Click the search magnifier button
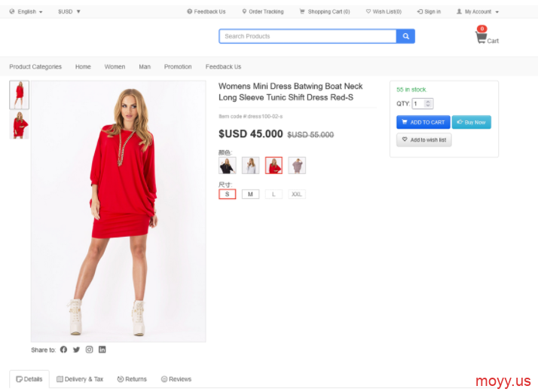Viewport: 538px width, 392px height. click(405, 36)
